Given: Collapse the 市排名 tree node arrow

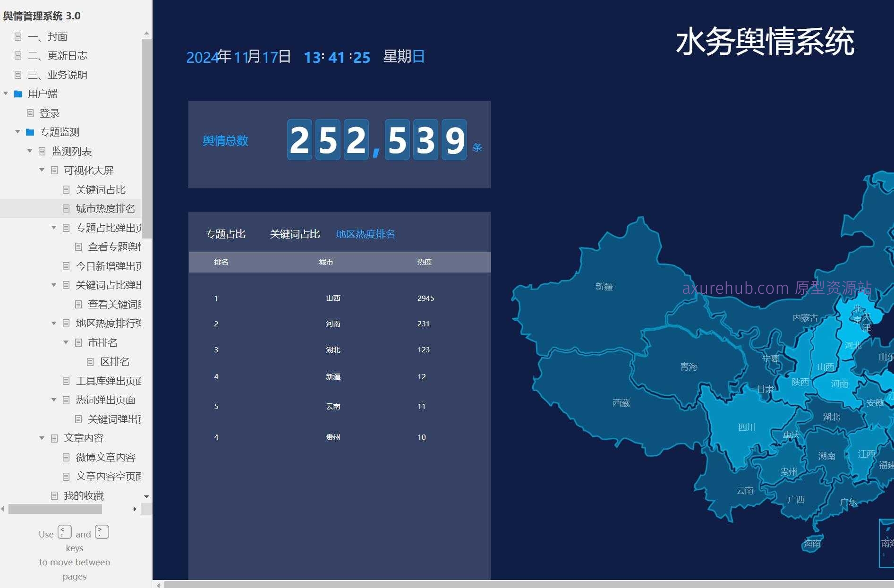Looking at the screenshot, I should pos(66,342).
